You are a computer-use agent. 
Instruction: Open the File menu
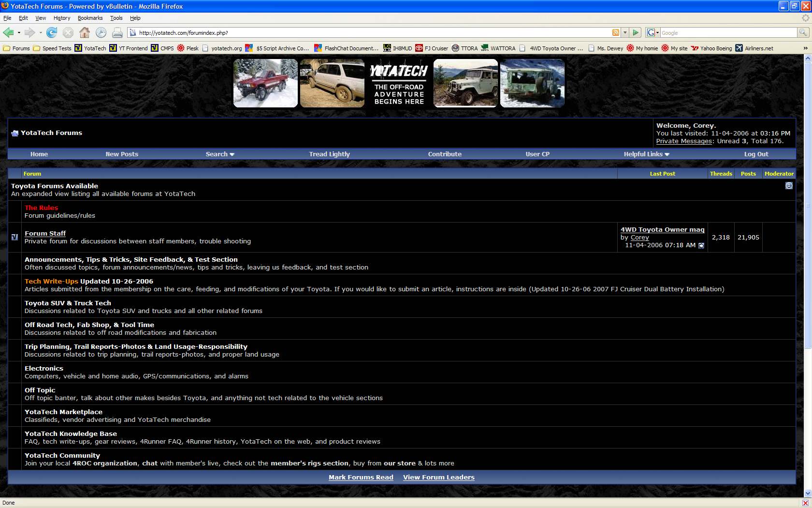(x=7, y=18)
